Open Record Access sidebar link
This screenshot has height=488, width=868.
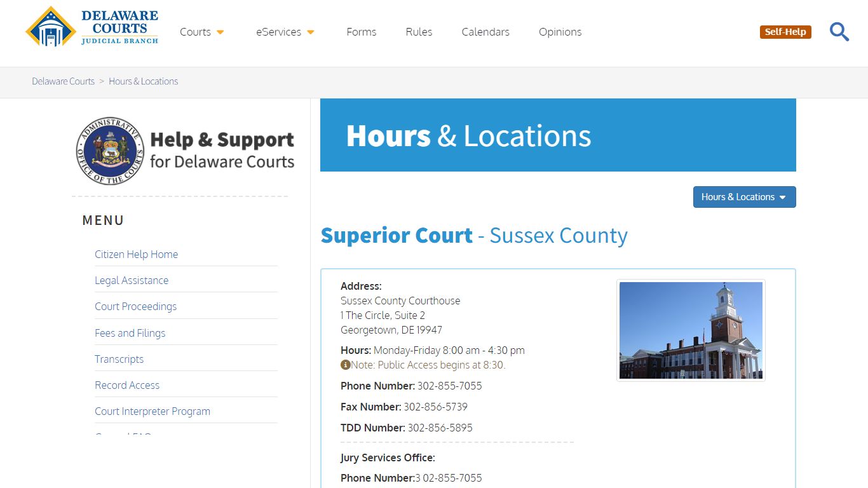click(127, 385)
